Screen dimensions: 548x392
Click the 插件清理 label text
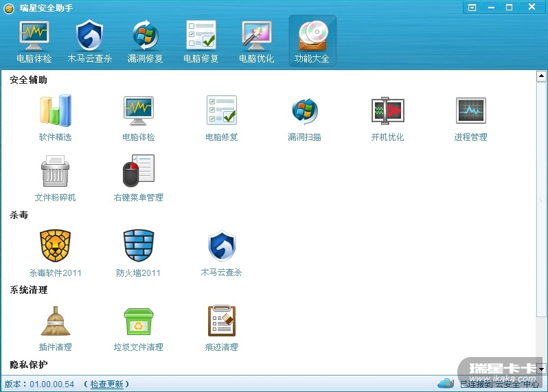pos(55,347)
